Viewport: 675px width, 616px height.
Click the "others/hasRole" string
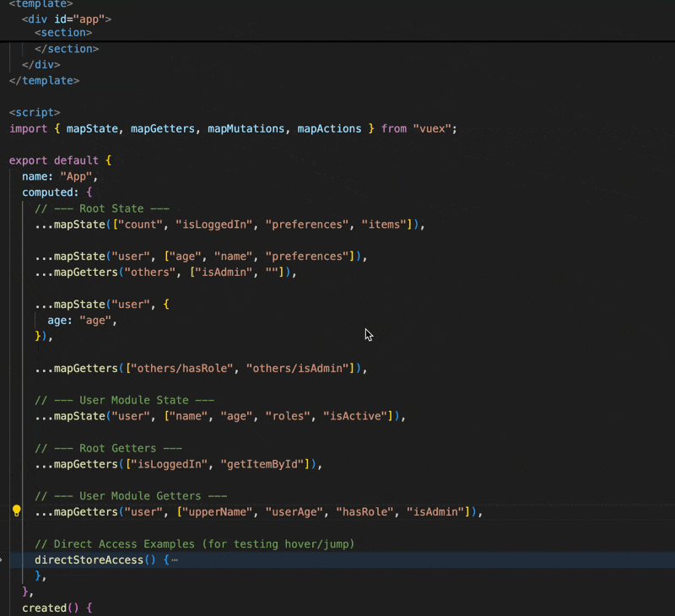pos(182,368)
